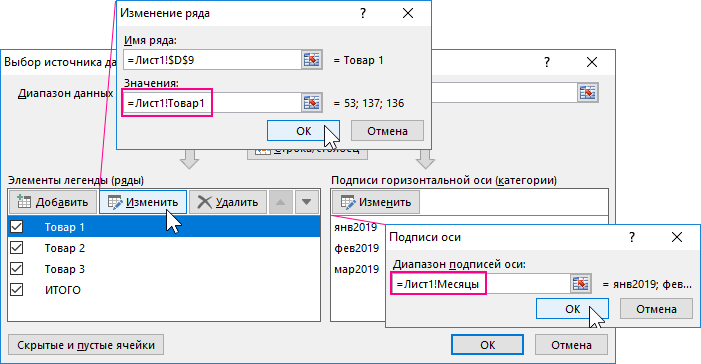This screenshot has height=364, width=701.
Task: Click Отмена in Выбор источника данных dialog
Action: [x=571, y=345]
